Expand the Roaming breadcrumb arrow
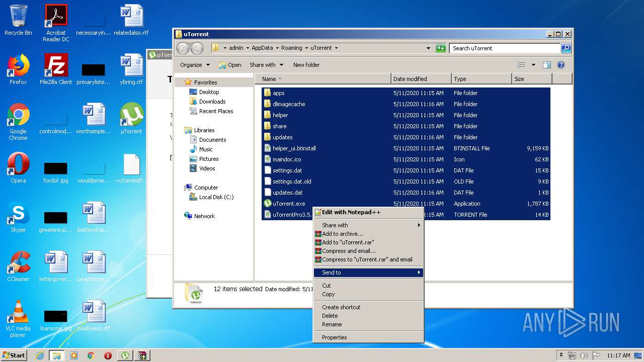Screen dimensions: 644x362 pos(306,48)
